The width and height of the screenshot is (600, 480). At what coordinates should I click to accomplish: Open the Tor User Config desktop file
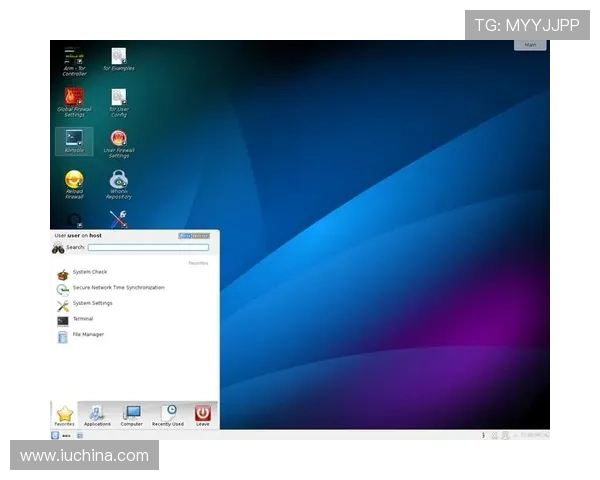(118, 99)
